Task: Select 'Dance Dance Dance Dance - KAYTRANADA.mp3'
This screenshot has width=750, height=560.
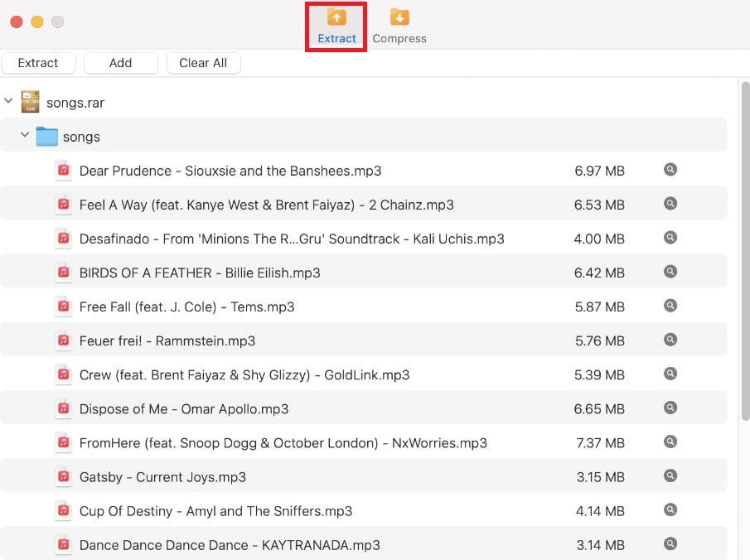Action: 230,545
